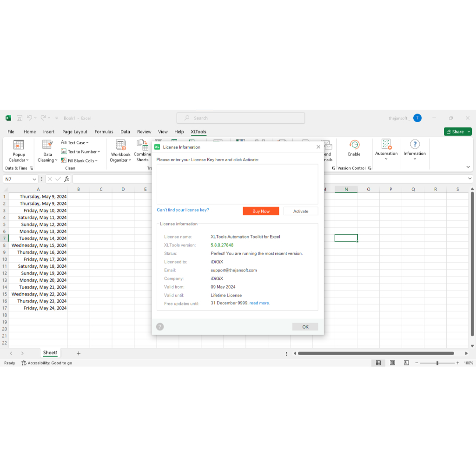This screenshot has height=476, width=476.
Task: Open the Data tab
Action: pyautogui.click(x=125, y=132)
